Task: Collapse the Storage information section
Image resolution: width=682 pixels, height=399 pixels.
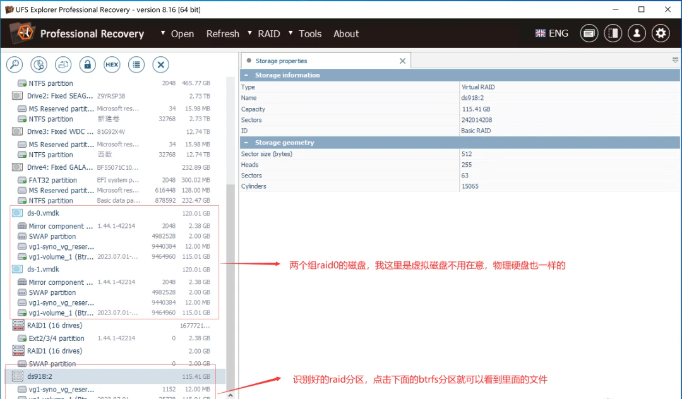Action: coord(246,75)
